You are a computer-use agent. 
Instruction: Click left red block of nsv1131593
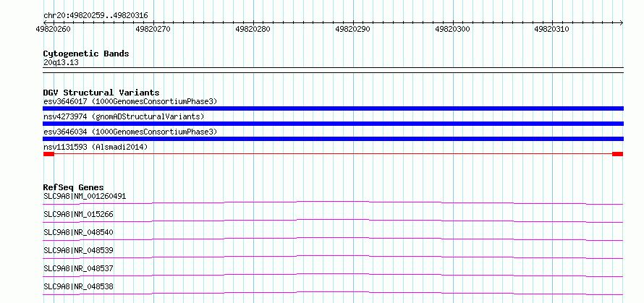pyautogui.click(x=48, y=154)
